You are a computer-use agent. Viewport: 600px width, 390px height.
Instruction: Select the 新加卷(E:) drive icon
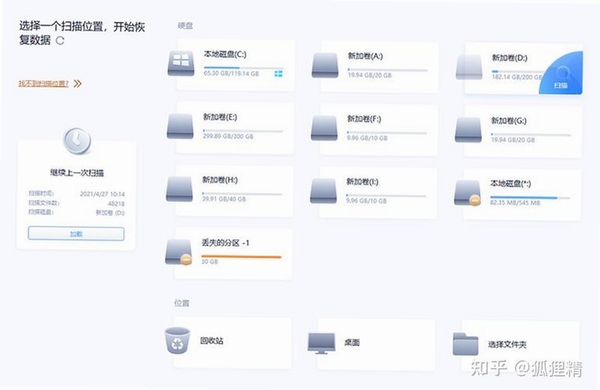(x=180, y=126)
